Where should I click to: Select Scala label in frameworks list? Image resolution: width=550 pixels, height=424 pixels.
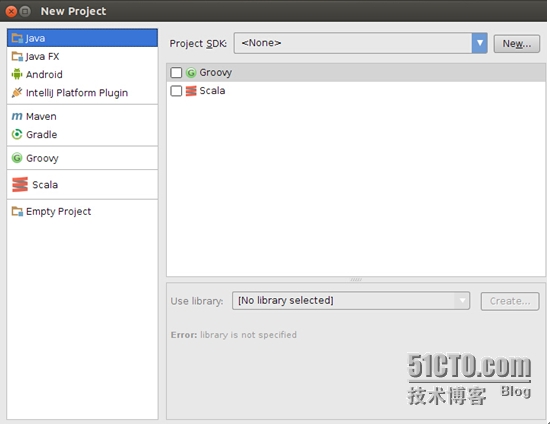212,91
